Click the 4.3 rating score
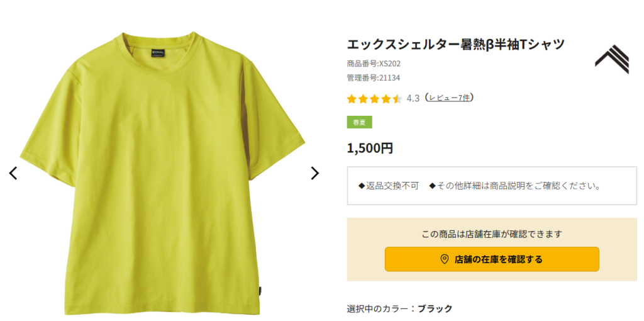The height and width of the screenshot is (321, 644). [413, 98]
